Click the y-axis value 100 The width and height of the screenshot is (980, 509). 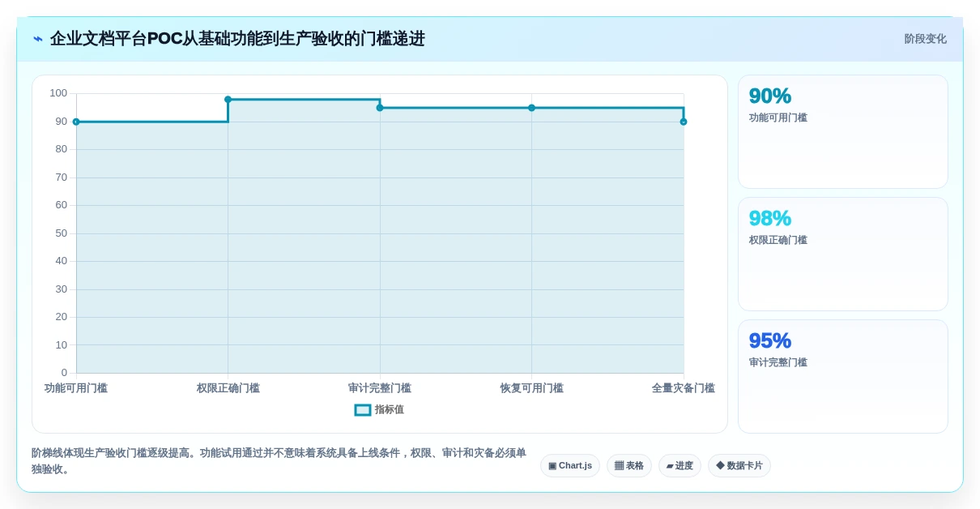coord(58,93)
